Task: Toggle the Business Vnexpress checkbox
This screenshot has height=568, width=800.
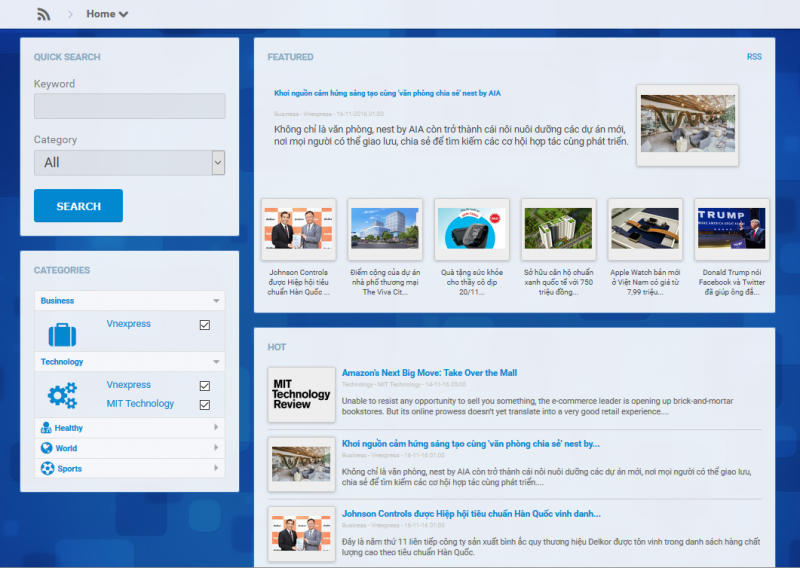Action: (x=205, y=325)
